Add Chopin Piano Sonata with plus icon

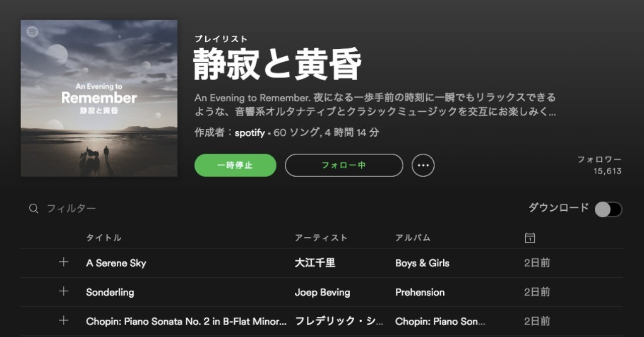tap(63, 320)
